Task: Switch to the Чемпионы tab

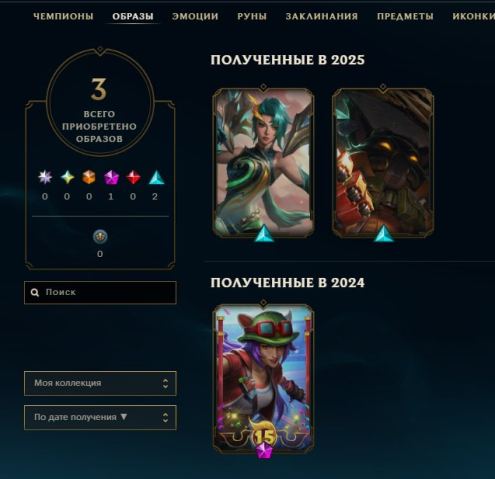Action: 63,16
